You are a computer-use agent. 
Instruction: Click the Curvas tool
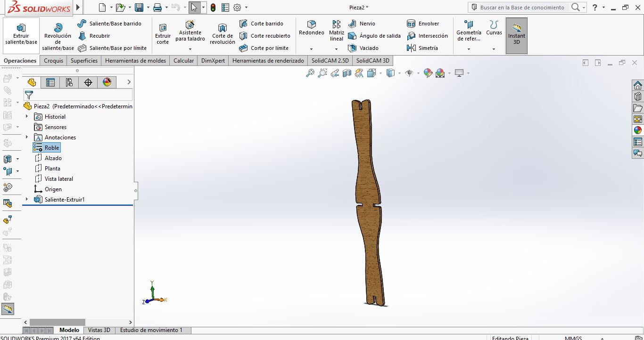(494, 28)
